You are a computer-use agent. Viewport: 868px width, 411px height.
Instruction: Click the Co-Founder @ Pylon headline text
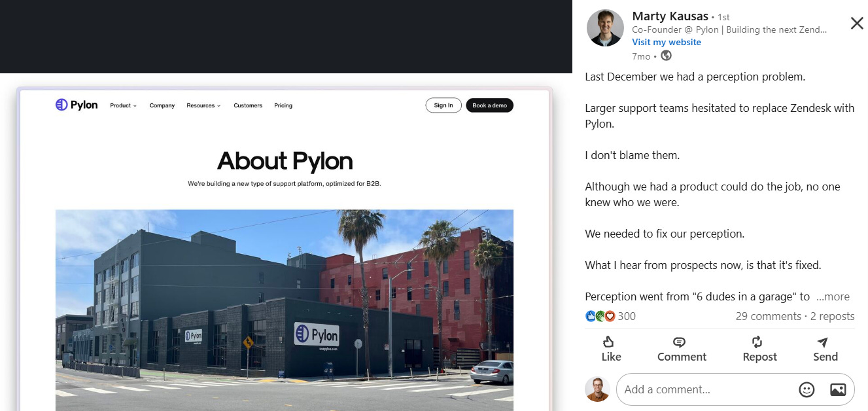(729, 30)
